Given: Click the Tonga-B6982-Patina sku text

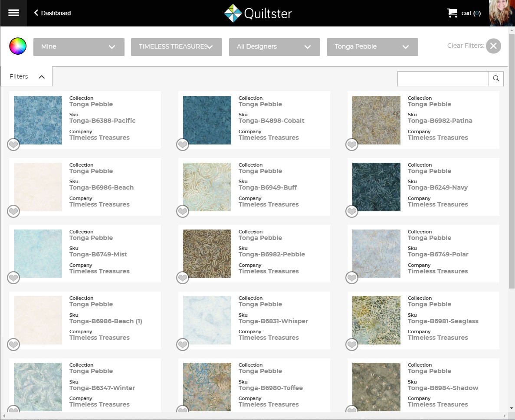Looking at the screenshot, I should click(440, 121).
